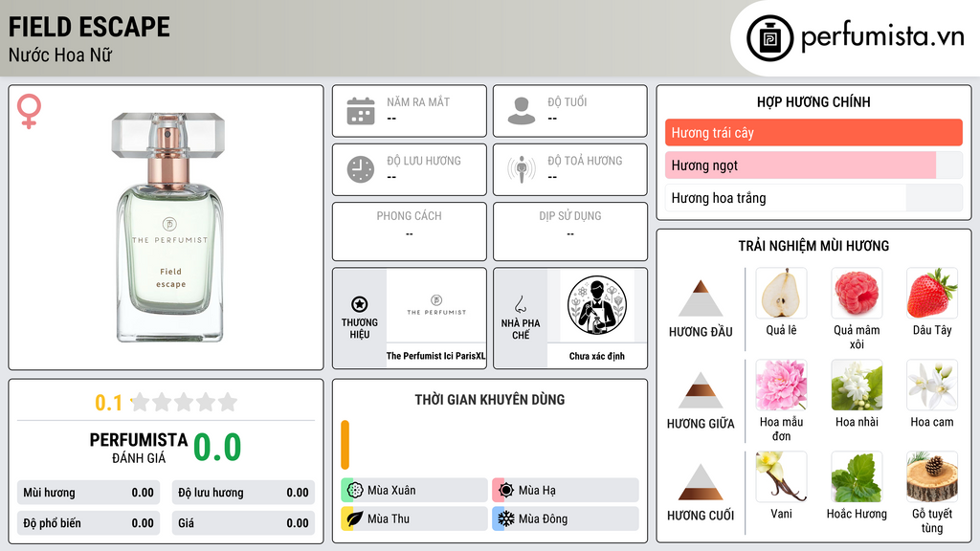
Task: Click the Mùa Hạ season label
Action: pyautogui.click(x=537, y=491)
